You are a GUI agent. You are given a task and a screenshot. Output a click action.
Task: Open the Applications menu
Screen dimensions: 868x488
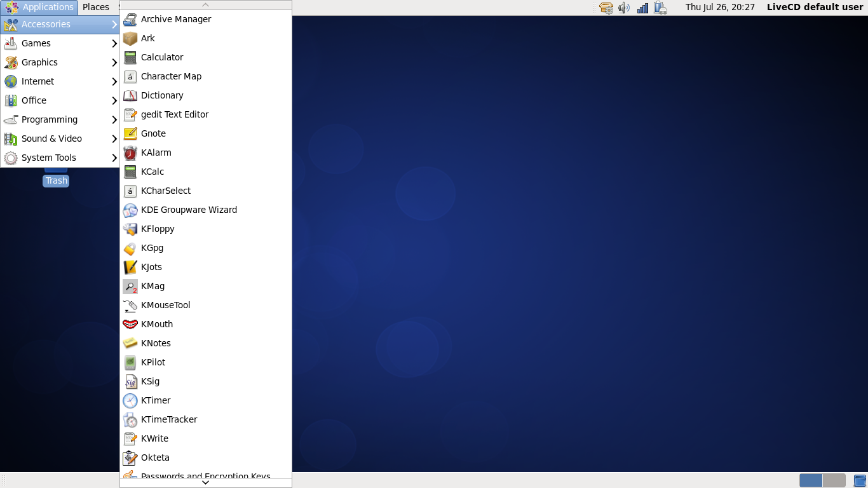tap(39, 8)
